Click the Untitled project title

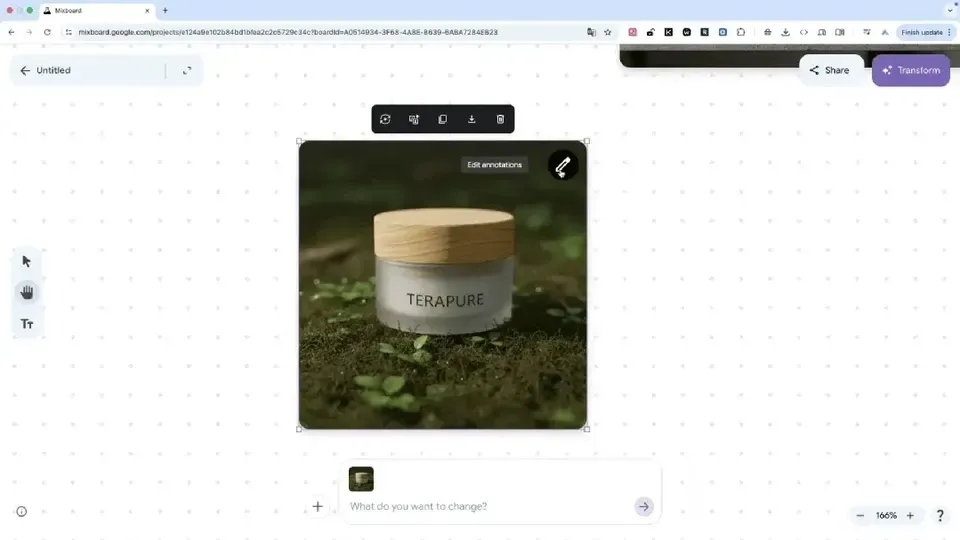click(x=53, y=70)
